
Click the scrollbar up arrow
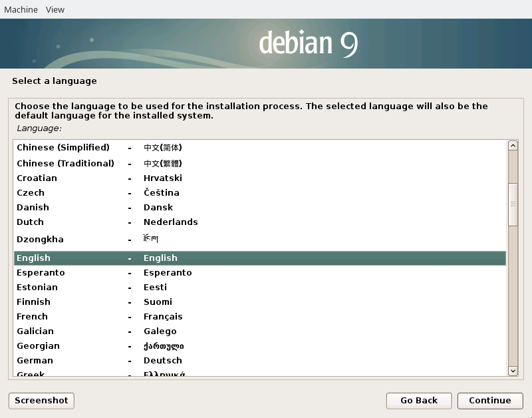(x=513, y=146)
